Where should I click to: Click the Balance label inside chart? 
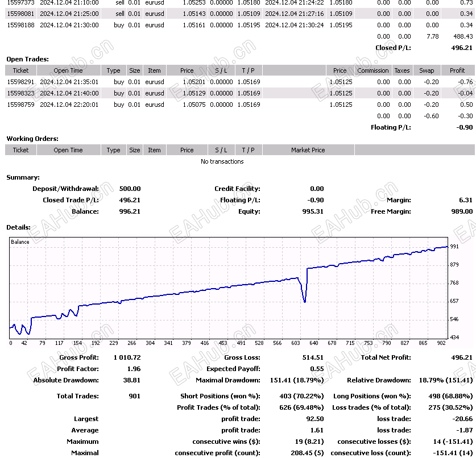(20, 242)
